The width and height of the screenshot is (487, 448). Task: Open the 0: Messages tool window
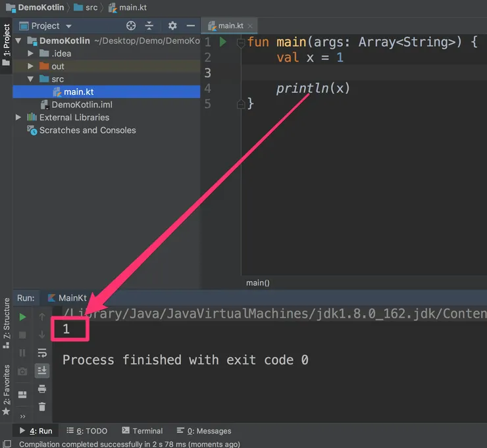pos(204,431)
